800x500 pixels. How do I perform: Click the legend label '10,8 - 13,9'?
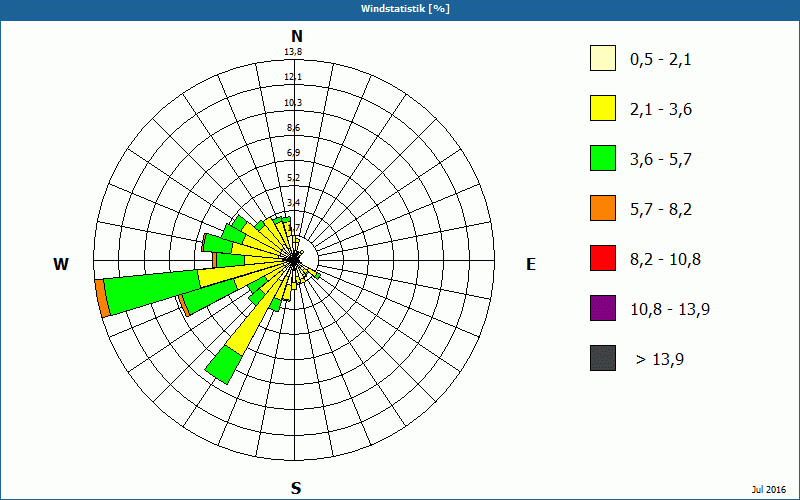(x=670, y=310)
